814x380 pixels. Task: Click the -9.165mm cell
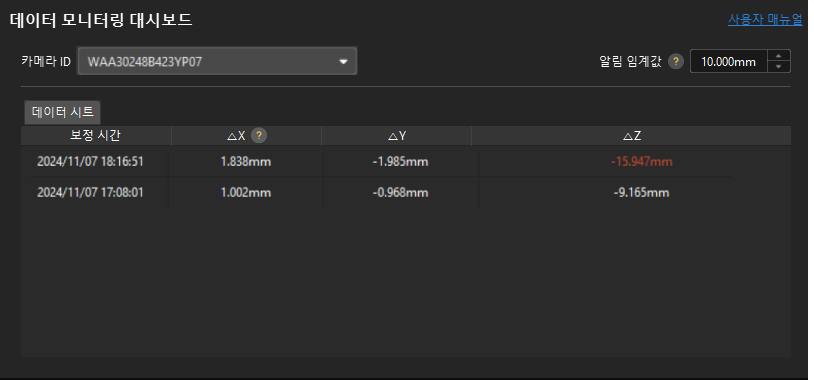(x=642, y=193)
